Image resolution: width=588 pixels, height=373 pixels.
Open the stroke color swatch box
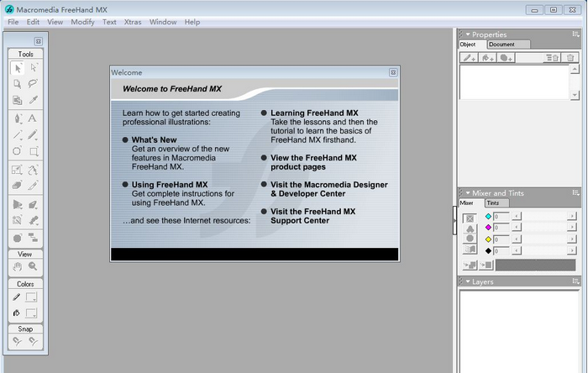click(x=31, y=297)
